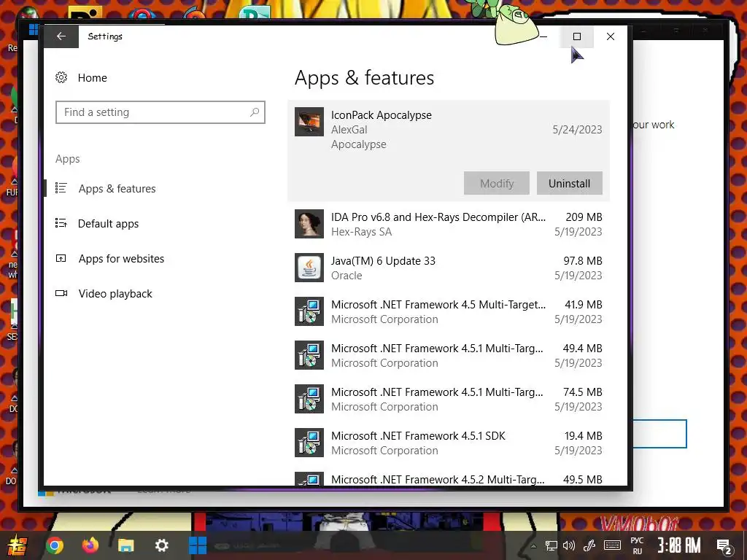Click the 97.8 MB size value

[583, 261]
